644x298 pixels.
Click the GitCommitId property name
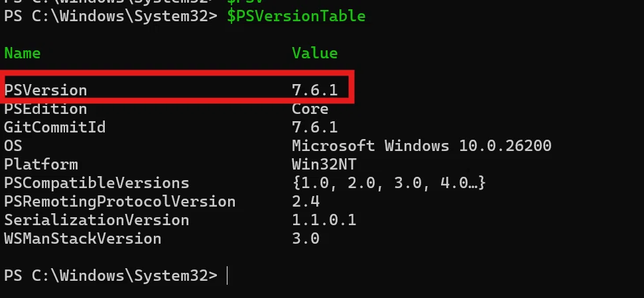(x=54, y=128)
